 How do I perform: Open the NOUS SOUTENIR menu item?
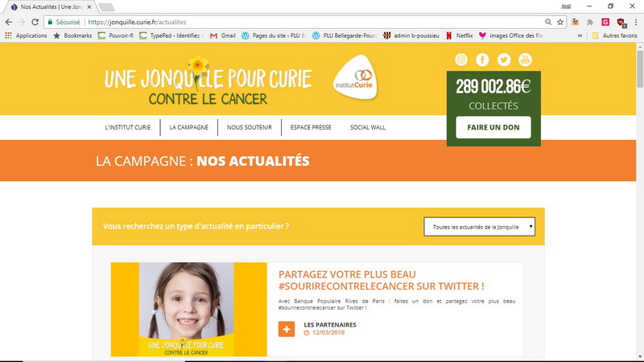coord(250,127)
